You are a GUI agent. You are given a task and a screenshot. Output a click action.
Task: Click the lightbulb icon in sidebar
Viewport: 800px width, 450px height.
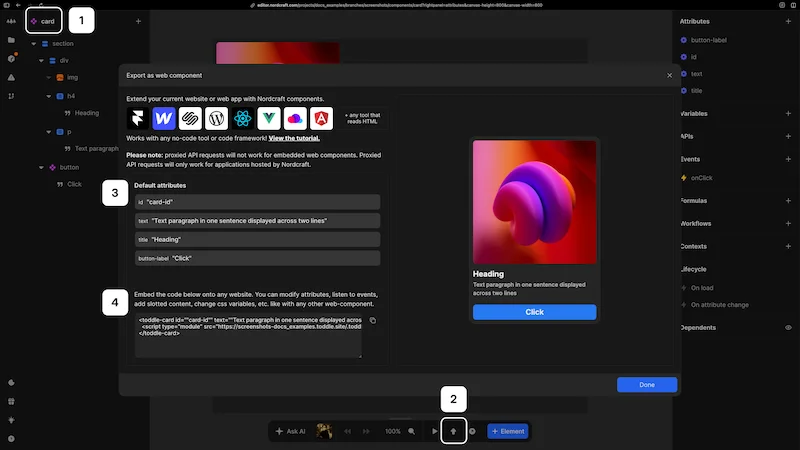click(11, 420)
